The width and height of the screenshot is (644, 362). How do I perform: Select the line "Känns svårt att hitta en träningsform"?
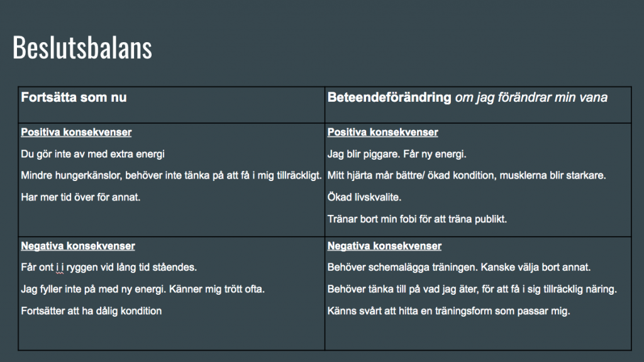(448, 310)
